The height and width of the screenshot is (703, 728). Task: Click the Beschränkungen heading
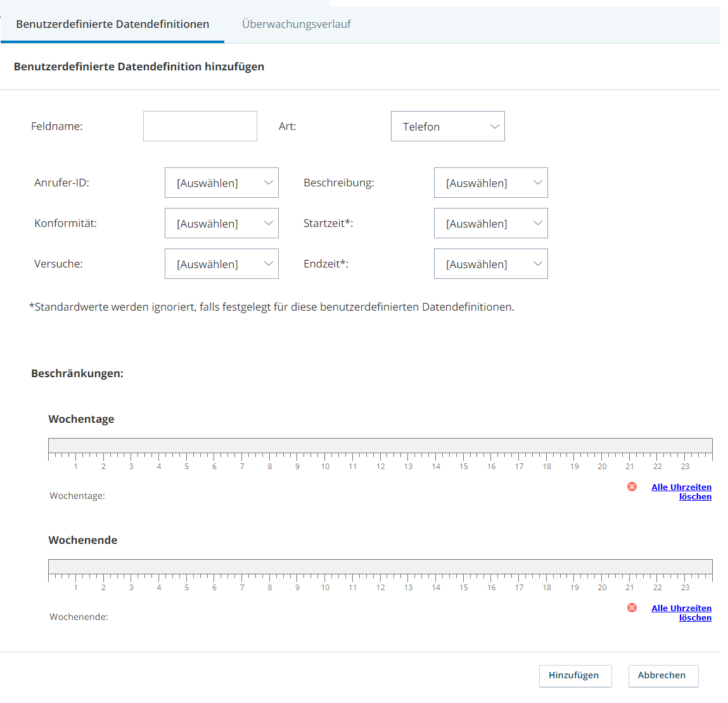pos(77,373)
